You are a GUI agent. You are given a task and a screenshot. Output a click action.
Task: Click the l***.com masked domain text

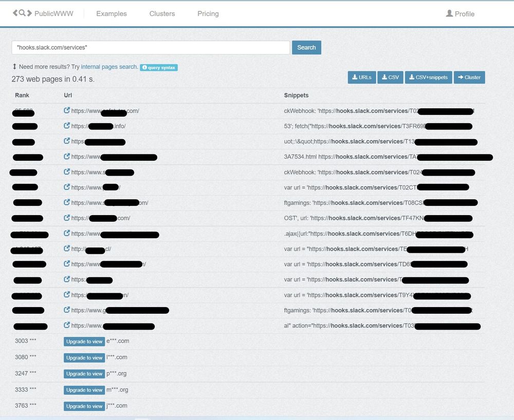pos(117,357)
